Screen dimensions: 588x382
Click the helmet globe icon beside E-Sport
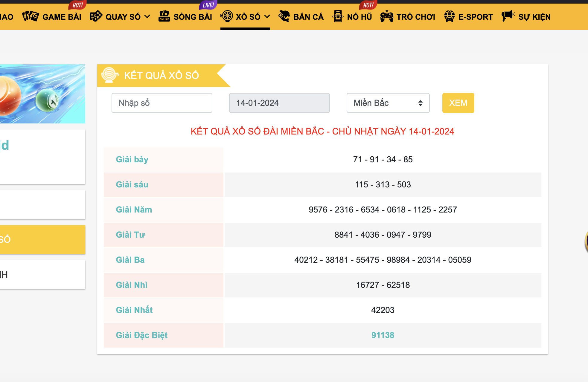pyautogui.click(x=449, y=16)
